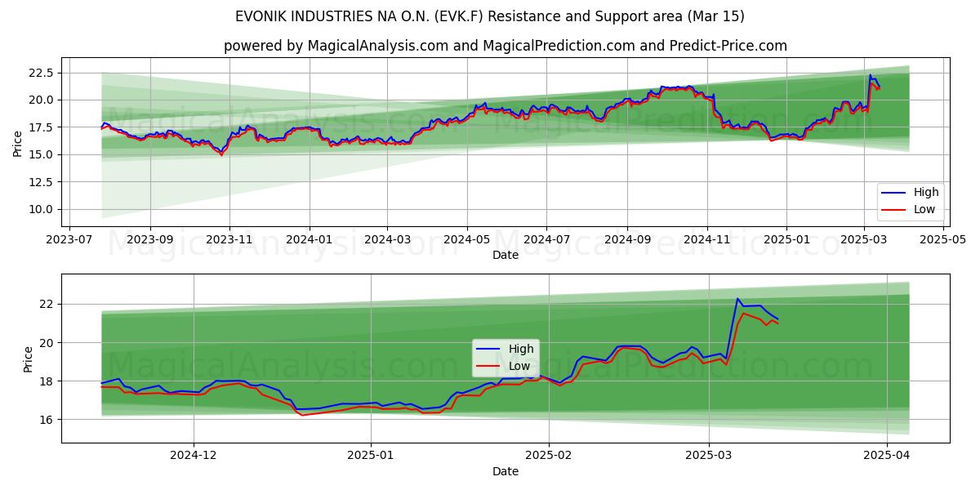Click the '2025-01' x-axis label, top chart

tap(786, 240)
